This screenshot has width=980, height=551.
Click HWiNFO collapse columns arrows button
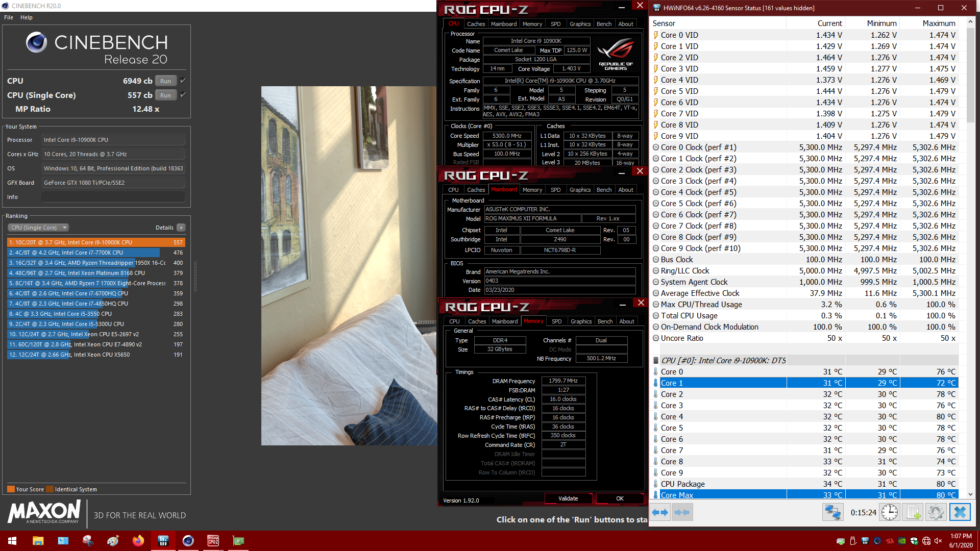(x=682, y=512)
